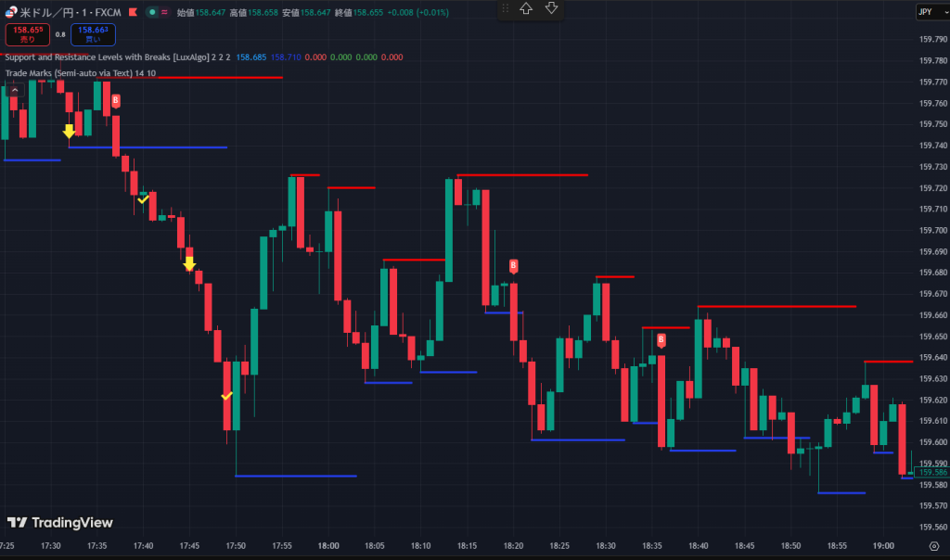
Task: Toggle the pink data mode indicator
Action: coord(165,13)
